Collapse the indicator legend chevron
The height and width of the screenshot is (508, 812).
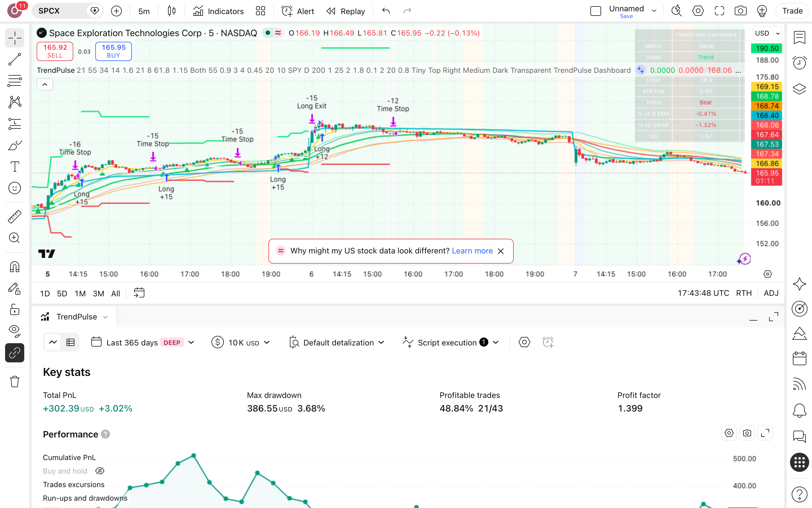pos(45,84)
